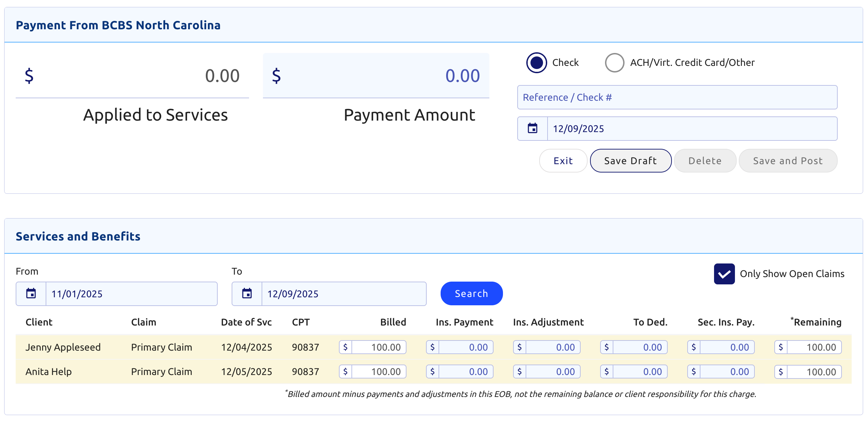This screenshot has height=421, width=868.
Task: Click Anita Help's Sec. Ins. Pay. field
Action: [x=727, y=372]
